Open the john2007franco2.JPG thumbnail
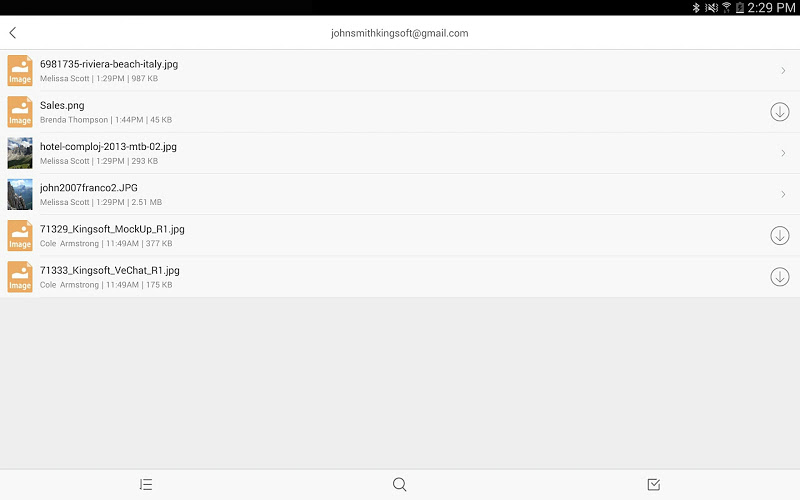 click(x=20, y=194)
